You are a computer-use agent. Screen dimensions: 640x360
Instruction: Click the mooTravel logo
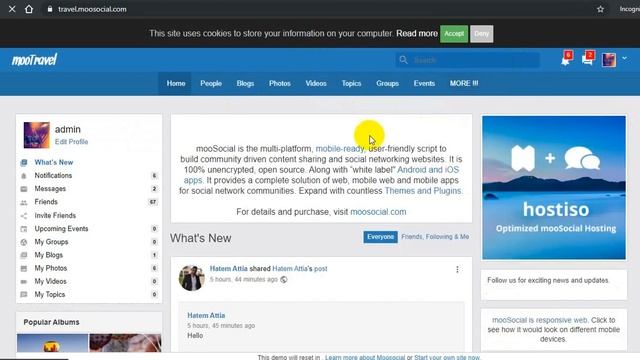point(34,60)
